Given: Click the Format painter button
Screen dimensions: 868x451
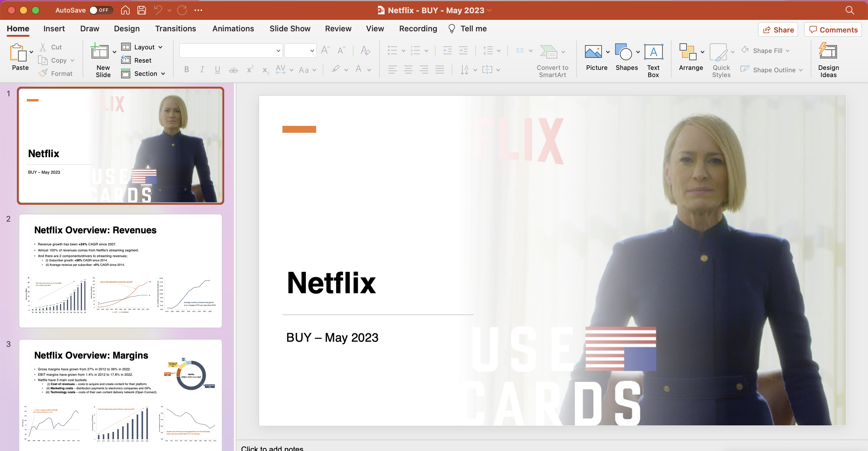Looking at the screenshot, I should [x=55, y=73].
